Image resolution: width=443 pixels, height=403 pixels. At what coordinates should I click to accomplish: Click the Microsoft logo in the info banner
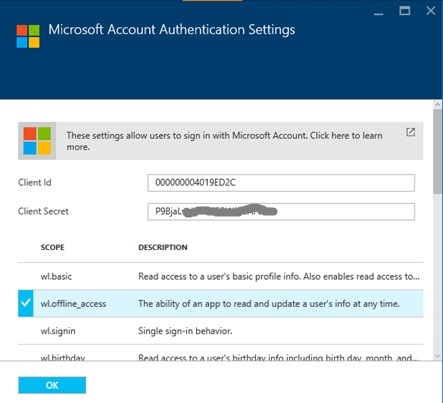37,141
